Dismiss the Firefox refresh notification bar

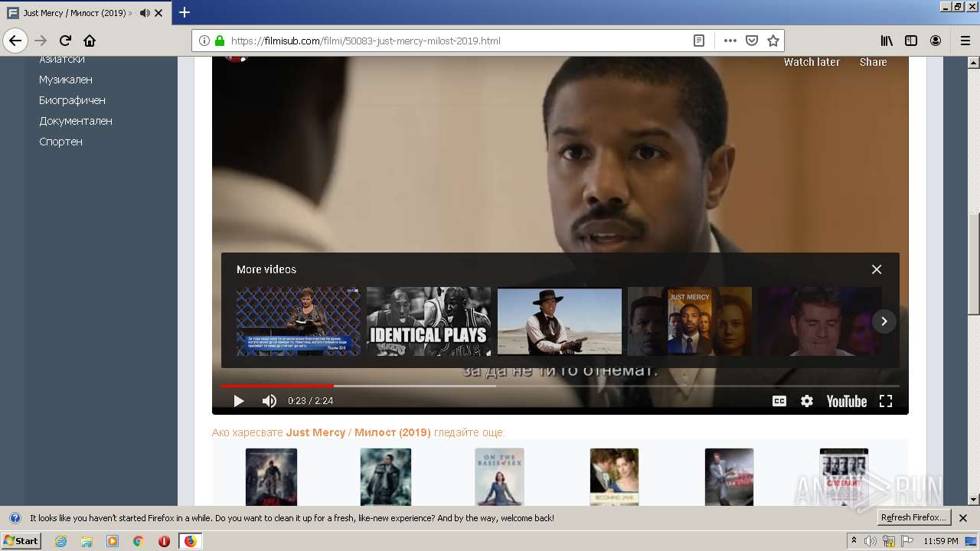click(x=963, y=518)
